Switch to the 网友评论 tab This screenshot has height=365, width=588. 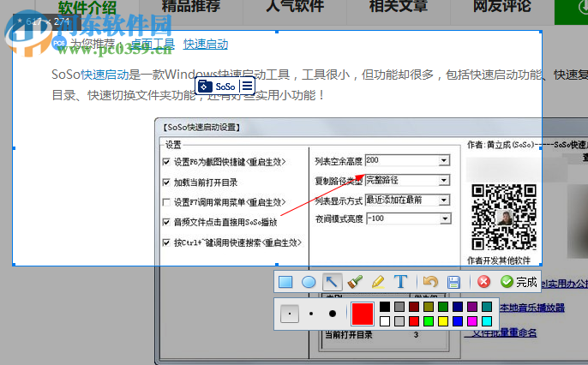502,6
